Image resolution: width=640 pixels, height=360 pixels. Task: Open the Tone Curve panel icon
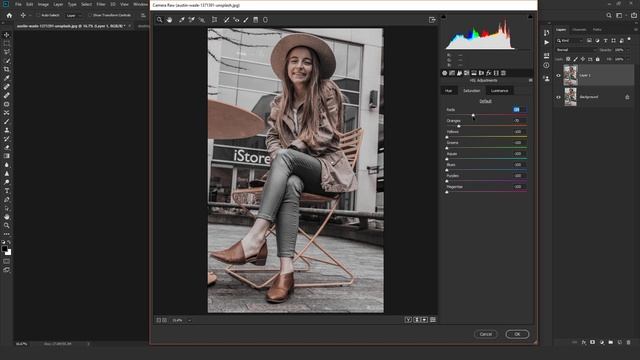tap(452, 73)
